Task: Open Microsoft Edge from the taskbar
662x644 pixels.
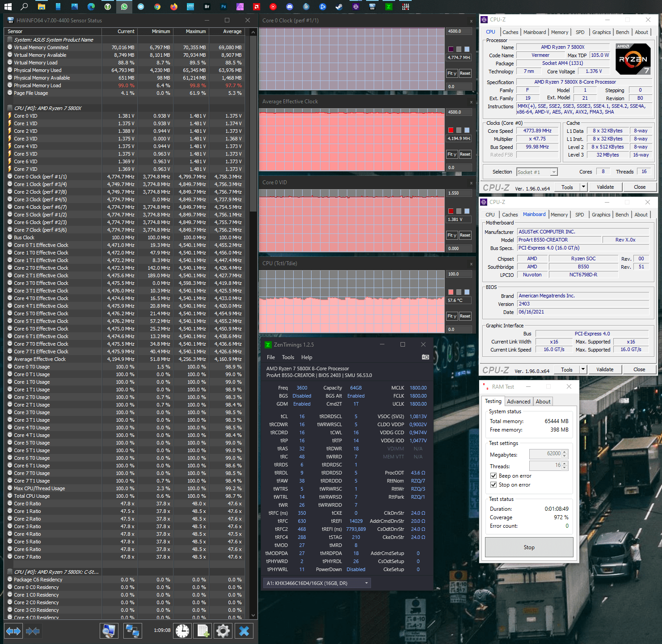Action: tap(91, 7)
